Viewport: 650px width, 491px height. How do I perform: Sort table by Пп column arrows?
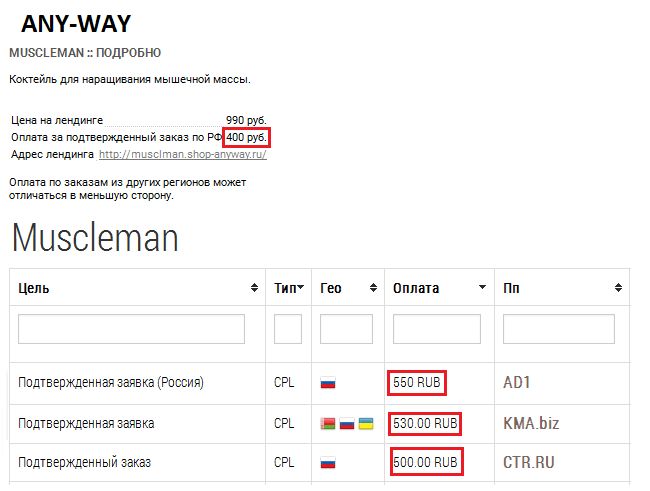tap(618, 287)
